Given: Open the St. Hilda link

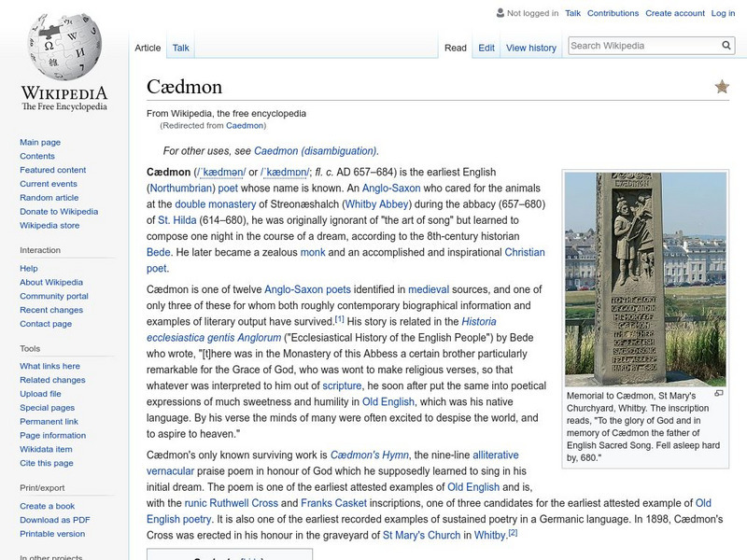Looking at the screenshot, I should click(177, 220).
